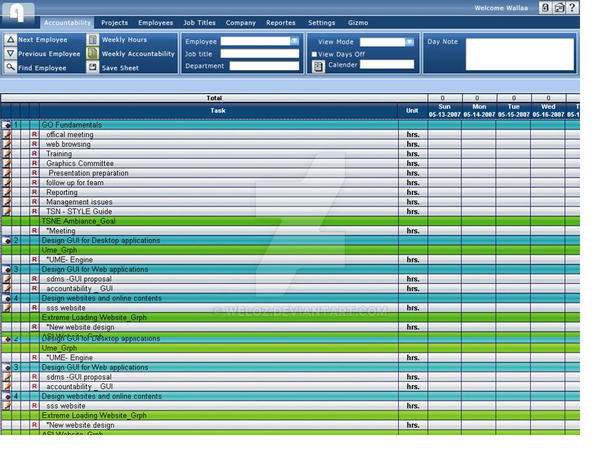Click into the Job title field

[x=259, y=54]
